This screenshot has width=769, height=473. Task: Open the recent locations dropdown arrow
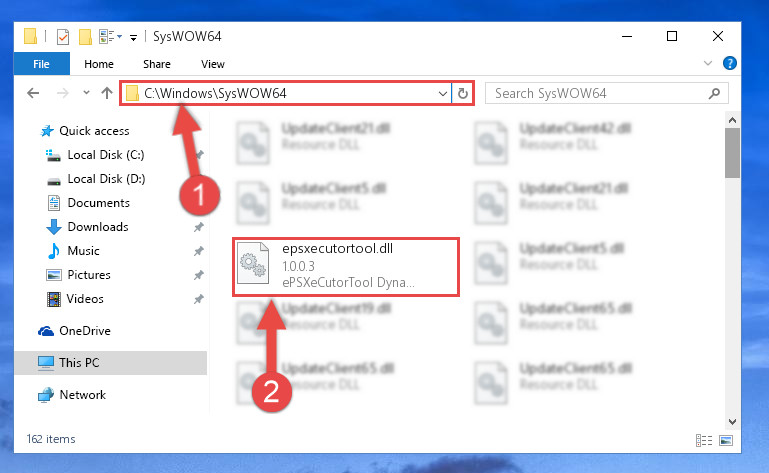[86, 92]
